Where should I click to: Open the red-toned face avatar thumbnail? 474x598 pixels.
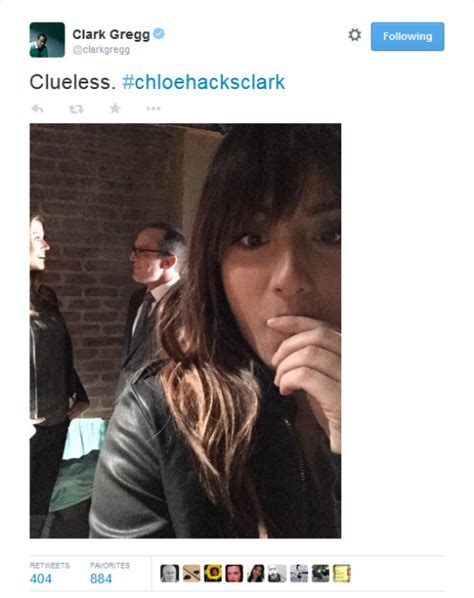point(234,573)
